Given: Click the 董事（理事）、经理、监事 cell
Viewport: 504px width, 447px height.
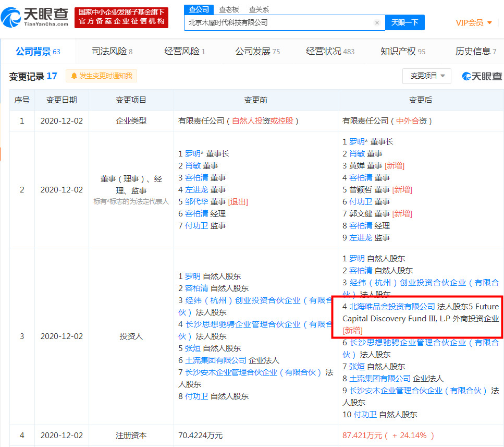Looking at the screenshot, I should (x=131, y=190).
